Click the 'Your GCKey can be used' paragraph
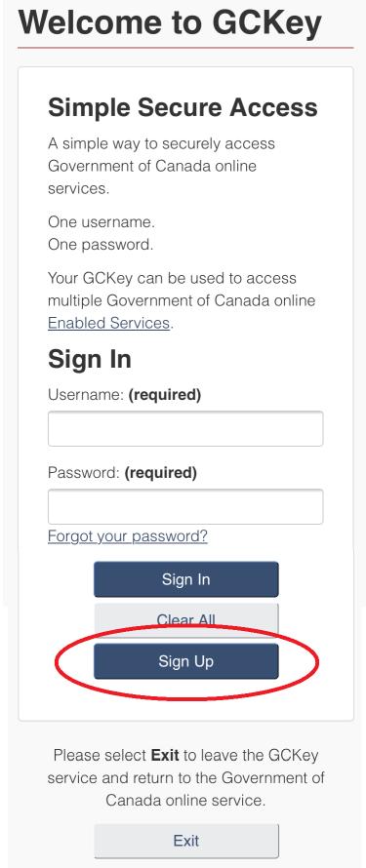The width and height of the screenshot is (366, 868). point(182,300)
